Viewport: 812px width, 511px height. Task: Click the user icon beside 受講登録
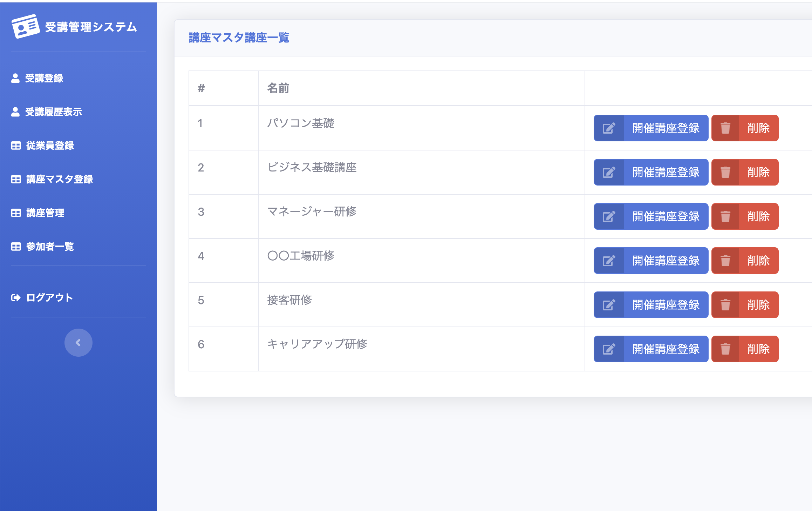tap(15, 78)
